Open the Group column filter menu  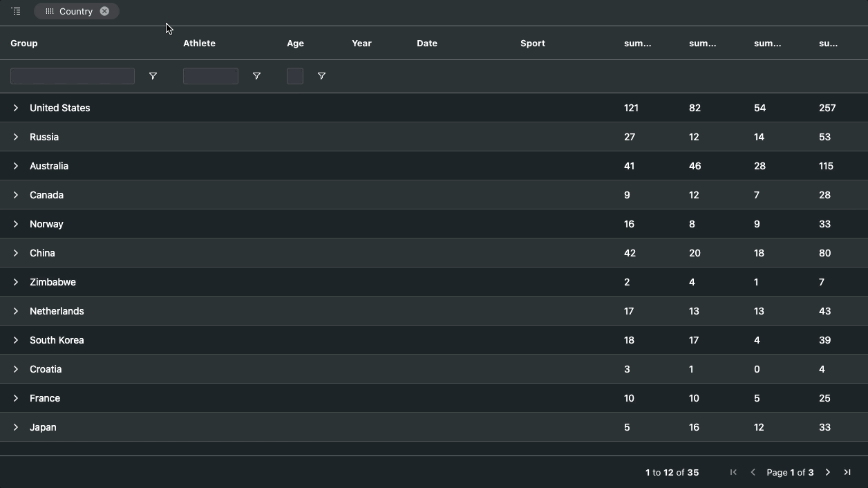coord(153,76)
